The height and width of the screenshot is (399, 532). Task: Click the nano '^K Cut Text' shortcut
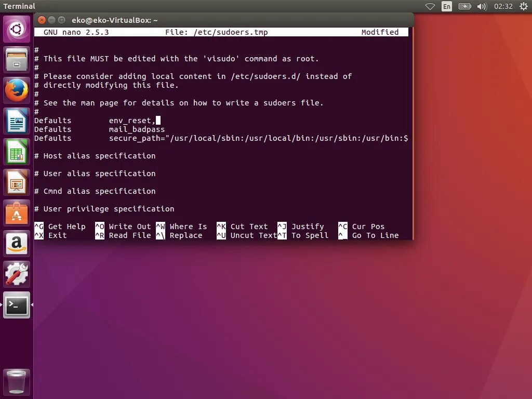[x=242, y=227]
